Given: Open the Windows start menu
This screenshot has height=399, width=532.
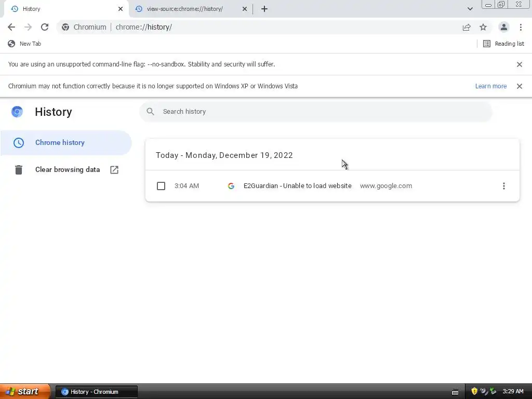Looking at the screenshot, I should [25, 392].
